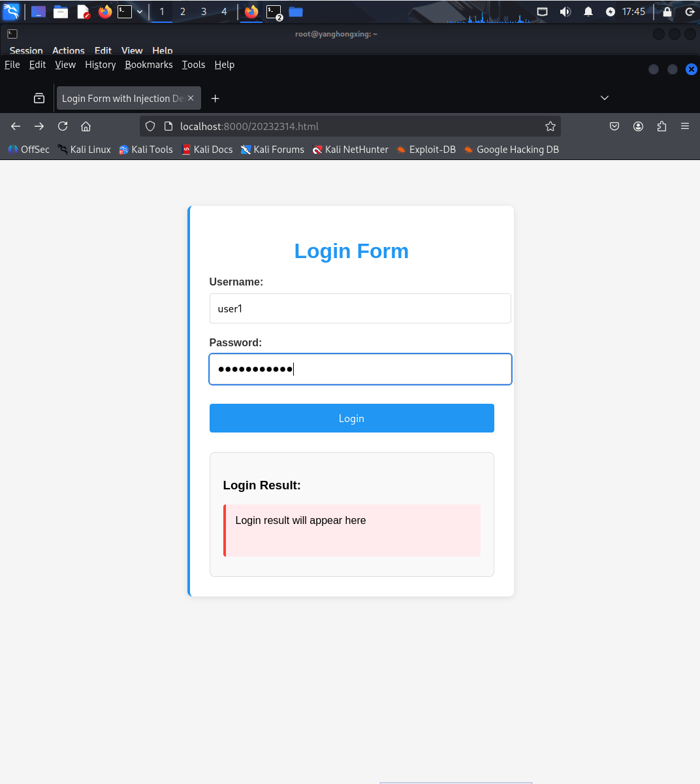Open the terminal window's View menu

(x=132, y=50)
